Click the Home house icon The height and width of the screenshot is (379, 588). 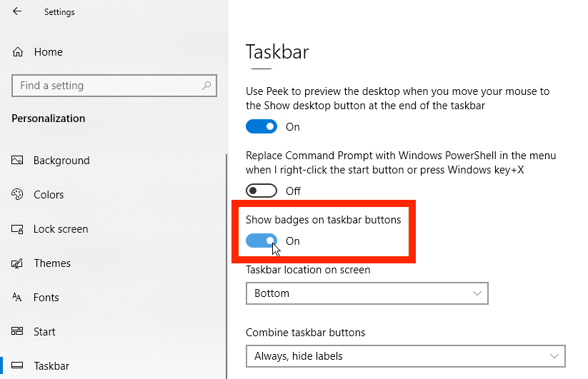(18, 52)
